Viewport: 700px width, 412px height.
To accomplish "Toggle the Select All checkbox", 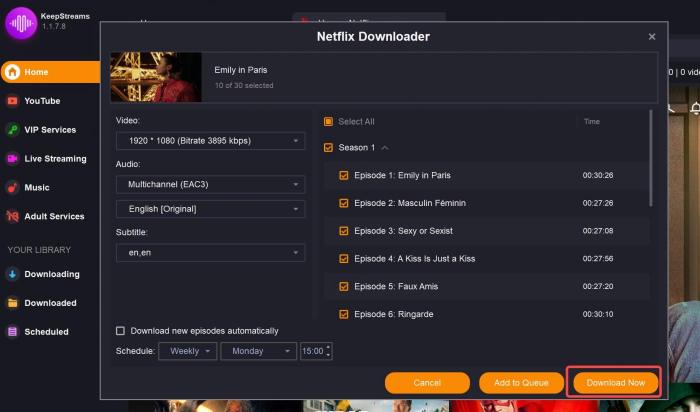I will coord(328,122).
